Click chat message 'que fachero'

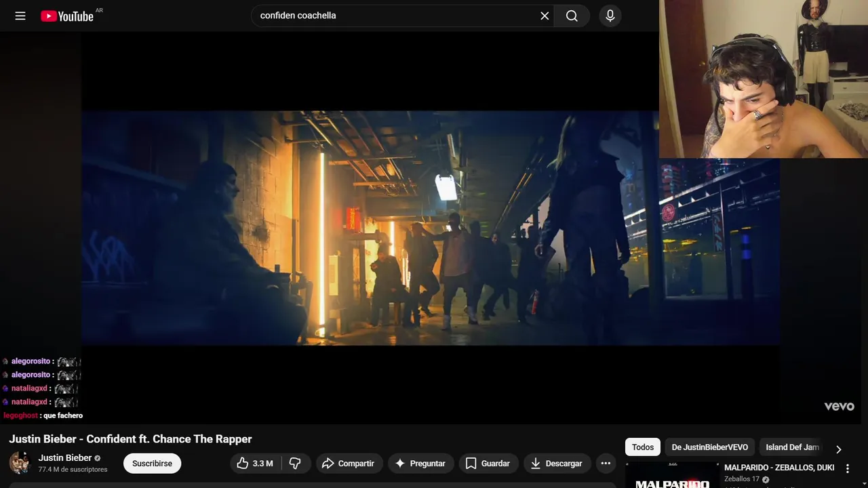click(x=63, y=415)
